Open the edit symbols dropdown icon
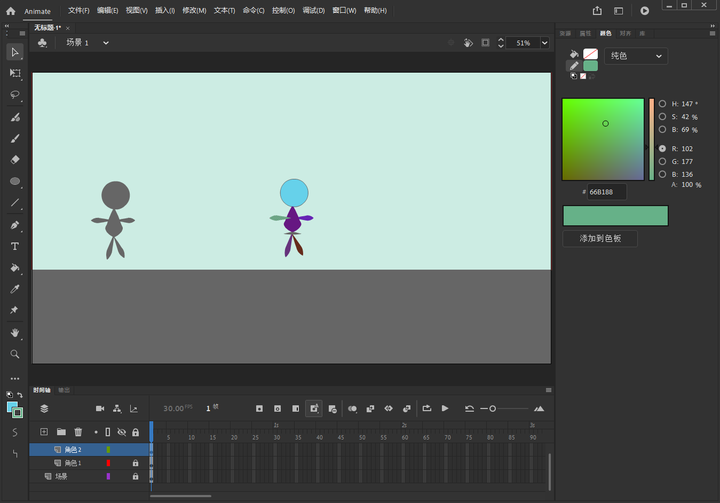The width and height of the screenshot is (720, 503). [42, 43]
